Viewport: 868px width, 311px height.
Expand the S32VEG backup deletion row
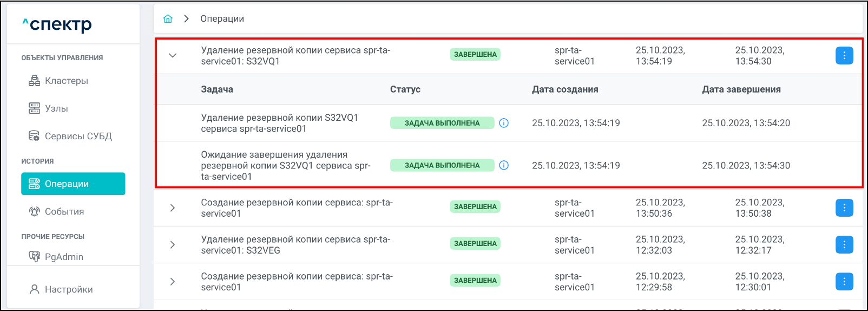173,244
